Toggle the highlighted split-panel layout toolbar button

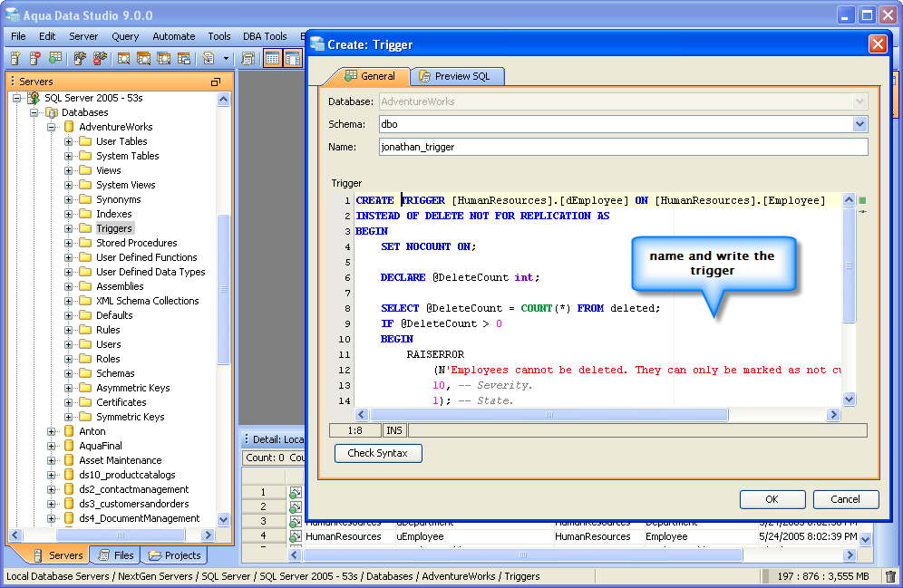point(292,59)
